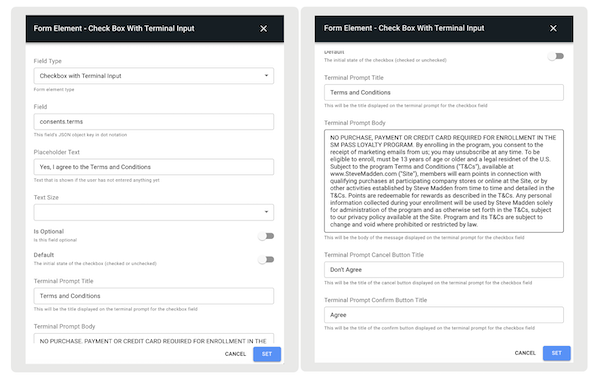
Task: Click the 'Form element type' helper text
Action: pyautogui.click(x=54, y=90)
